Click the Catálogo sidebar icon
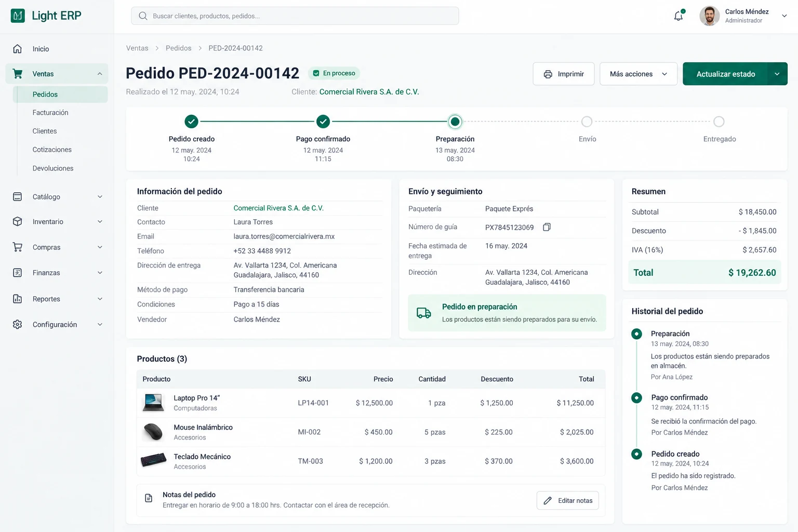This screenshot has height=532, width=798. pos(17,197)
